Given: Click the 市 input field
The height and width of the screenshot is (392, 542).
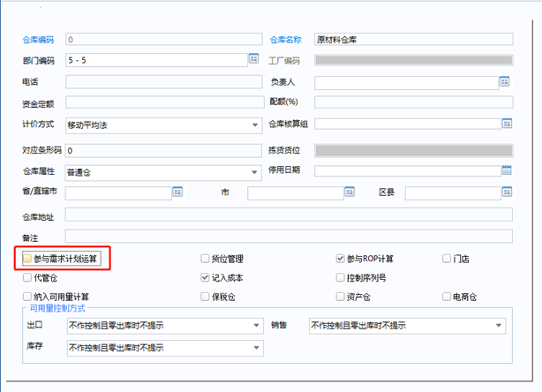Looking at the screenshot, I should (296, 193).
